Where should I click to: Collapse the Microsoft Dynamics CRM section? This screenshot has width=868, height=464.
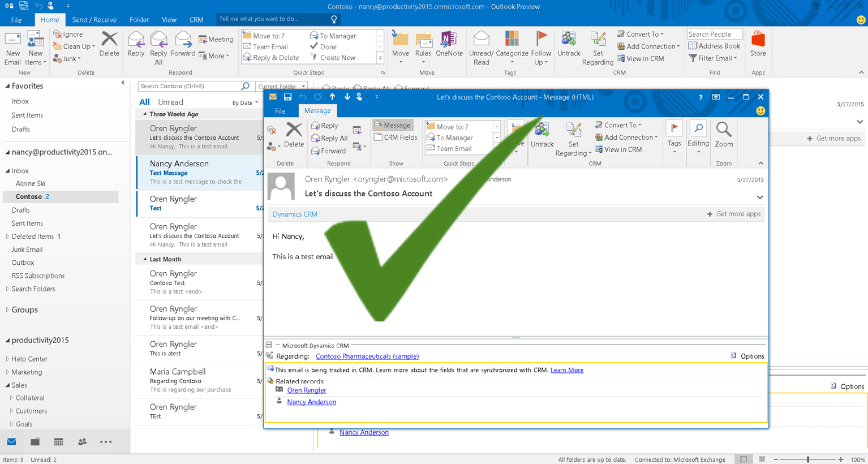pyautogui.click(x=269, y=345)
